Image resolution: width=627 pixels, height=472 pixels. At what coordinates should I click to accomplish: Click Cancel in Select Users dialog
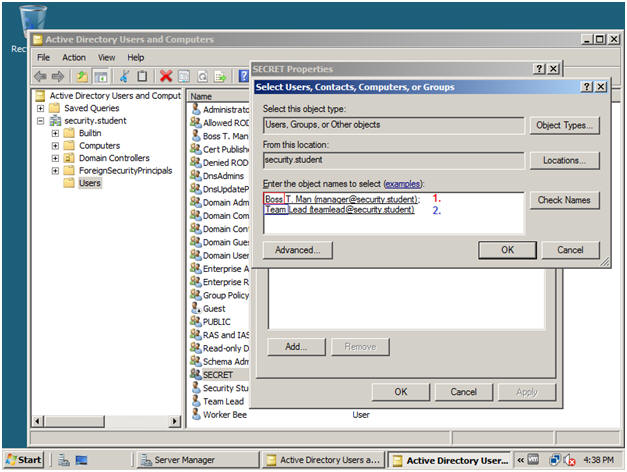570,250
